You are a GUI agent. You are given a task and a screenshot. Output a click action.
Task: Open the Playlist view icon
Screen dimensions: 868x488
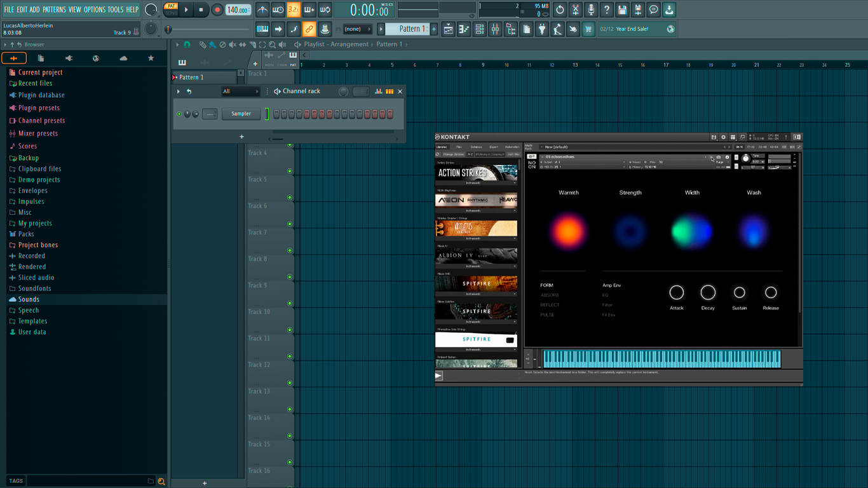pos(449,29)
